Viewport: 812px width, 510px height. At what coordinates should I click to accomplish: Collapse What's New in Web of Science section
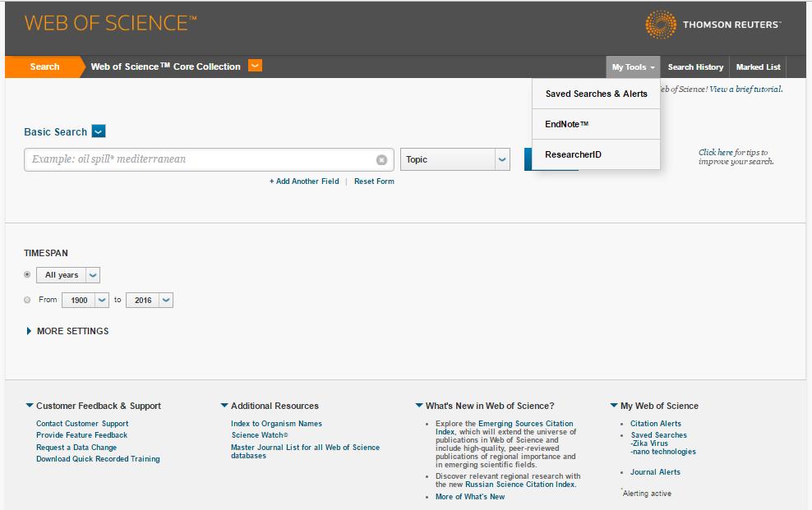point(419,406)
